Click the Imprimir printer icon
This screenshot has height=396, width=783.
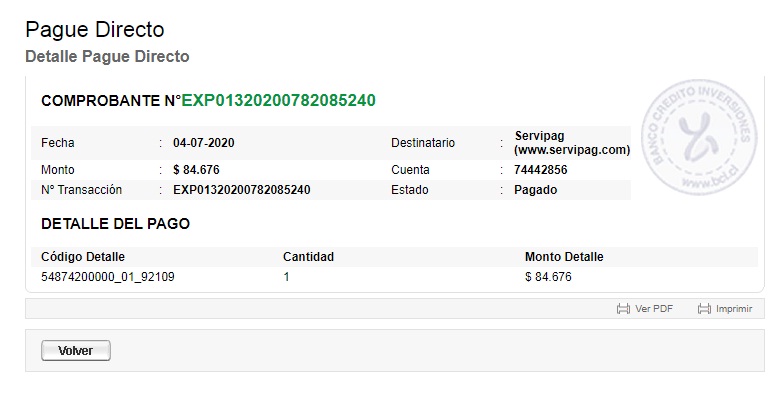704,309
